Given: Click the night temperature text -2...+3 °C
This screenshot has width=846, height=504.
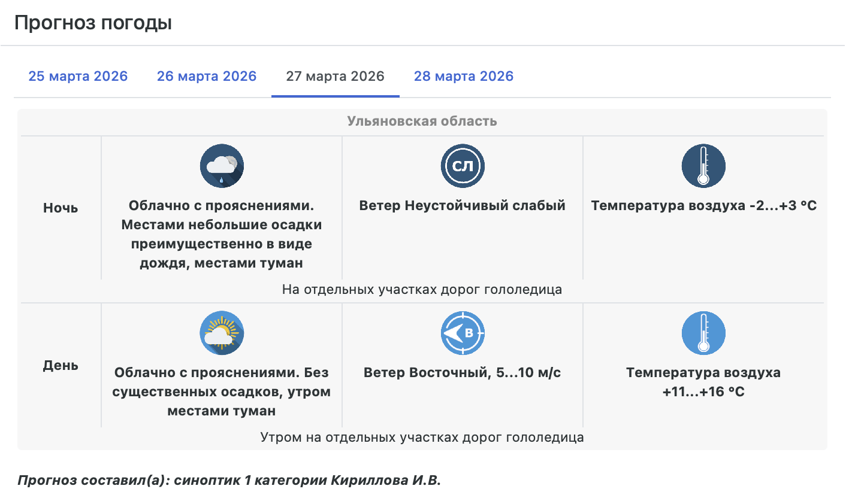Looking at the screenshot, I should click(703, 206).
